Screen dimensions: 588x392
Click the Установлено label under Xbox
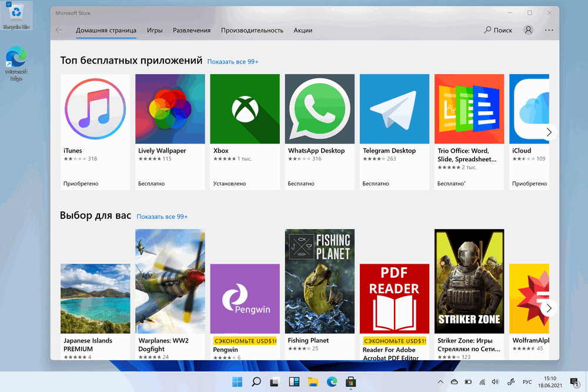click(229, 184)
